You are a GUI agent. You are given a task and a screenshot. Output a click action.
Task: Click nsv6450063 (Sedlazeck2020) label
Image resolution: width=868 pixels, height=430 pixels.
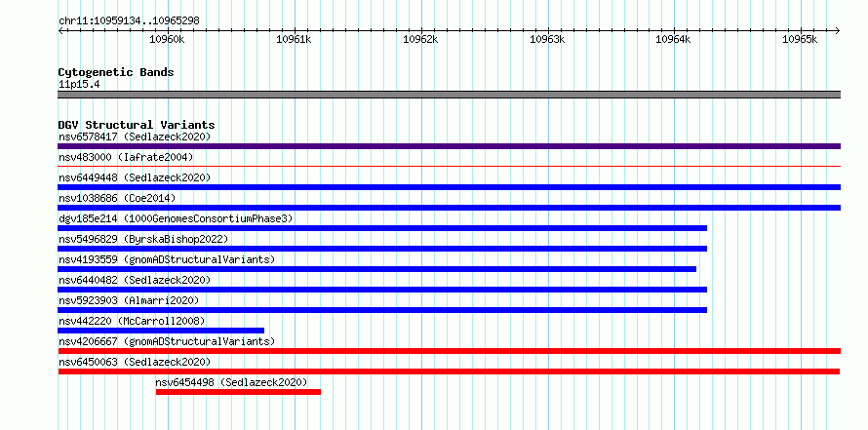135,362
